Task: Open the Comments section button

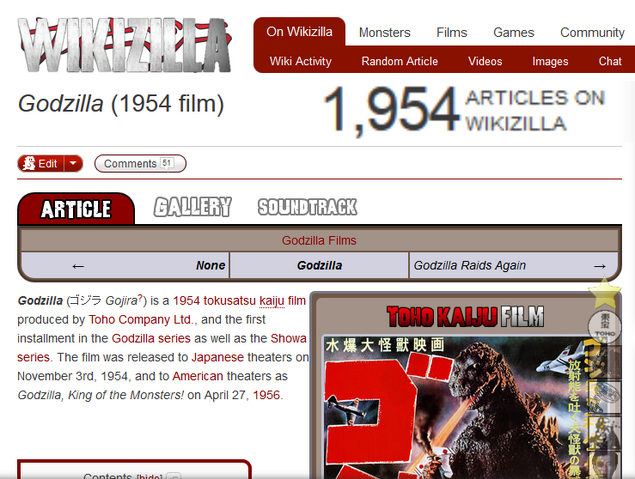Action: [x=140, y=164]
